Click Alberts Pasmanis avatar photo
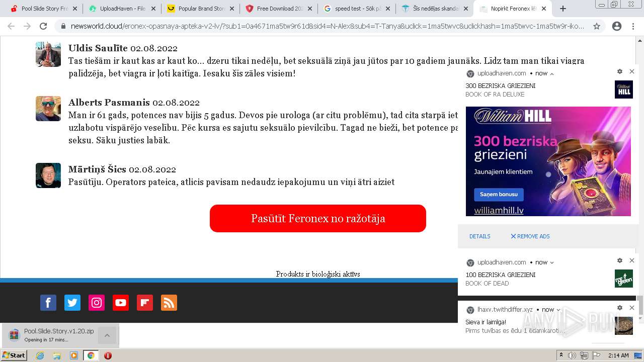 pos(48,109)
